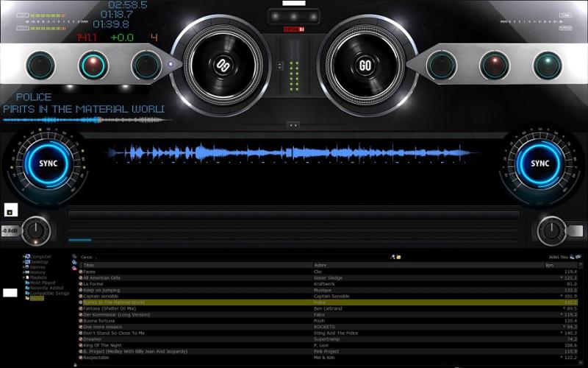
Task: Click the last icon on the search bar row
Action: pyautogui.click(x=578, y=257)
